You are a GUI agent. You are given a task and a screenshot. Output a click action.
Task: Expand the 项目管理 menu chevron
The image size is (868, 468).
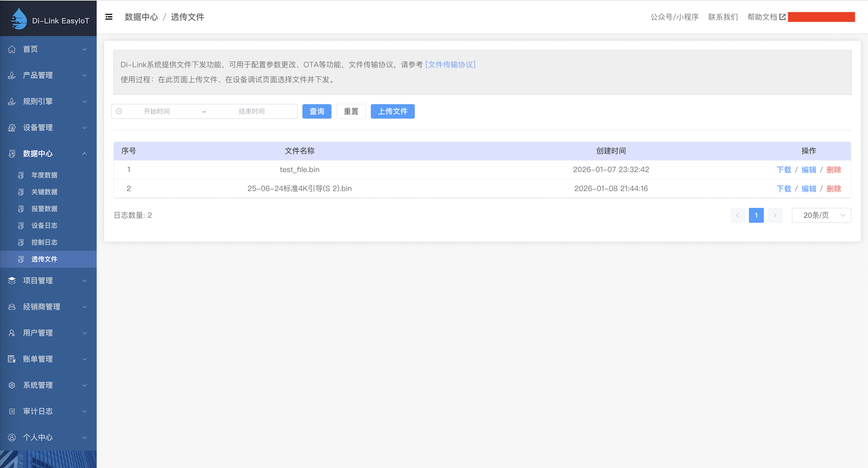[x=84, y=281]
